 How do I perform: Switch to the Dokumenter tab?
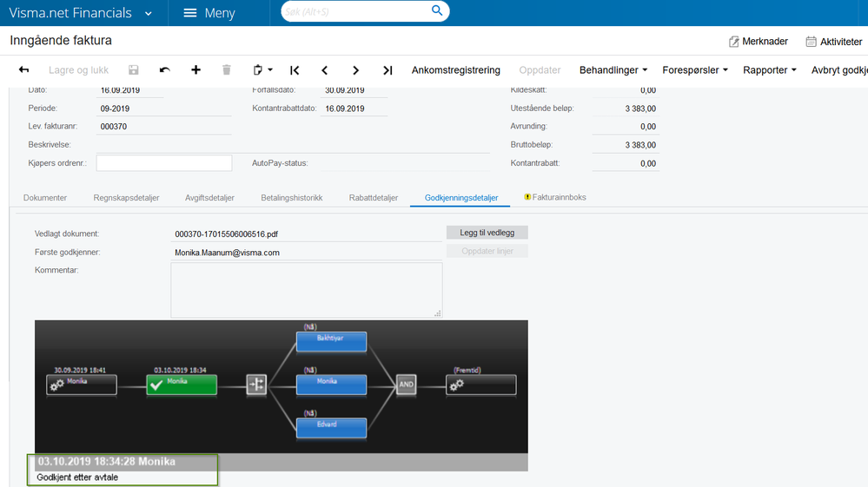click(x=45, y=198)
